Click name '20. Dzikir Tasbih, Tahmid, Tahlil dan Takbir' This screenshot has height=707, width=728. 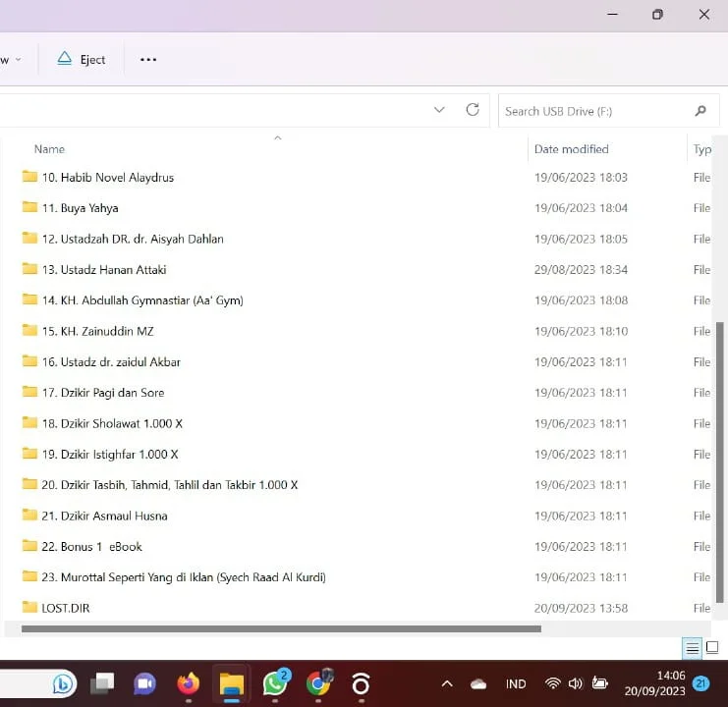click(169, 485)
